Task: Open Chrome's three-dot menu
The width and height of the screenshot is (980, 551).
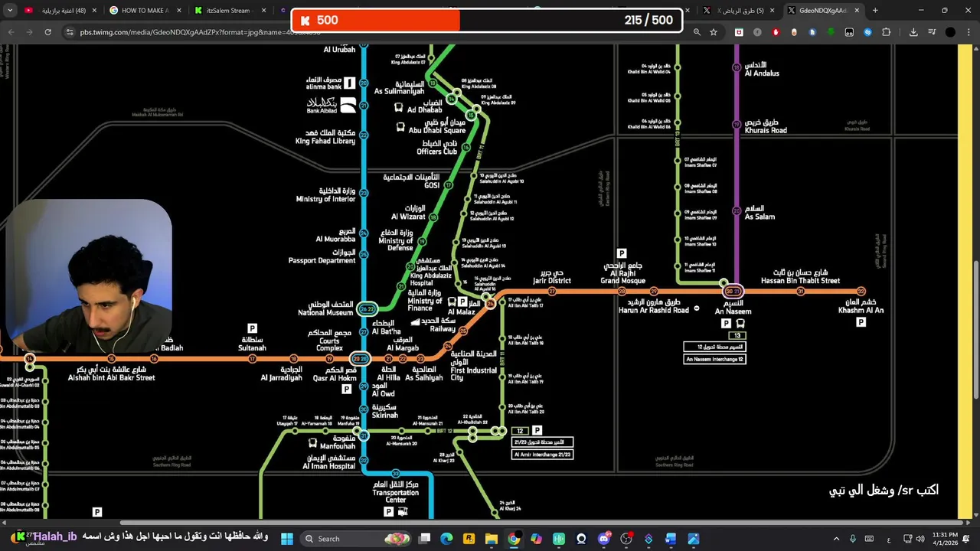Action: (x=969, y=32)
